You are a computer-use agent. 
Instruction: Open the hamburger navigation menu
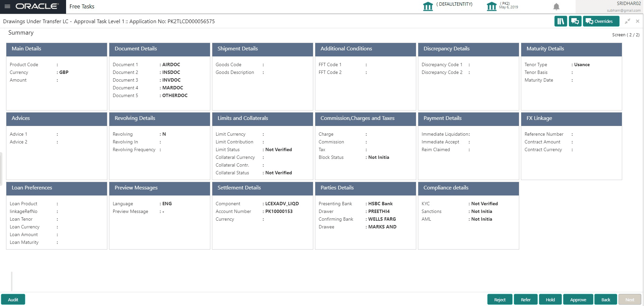click(7, 6)
